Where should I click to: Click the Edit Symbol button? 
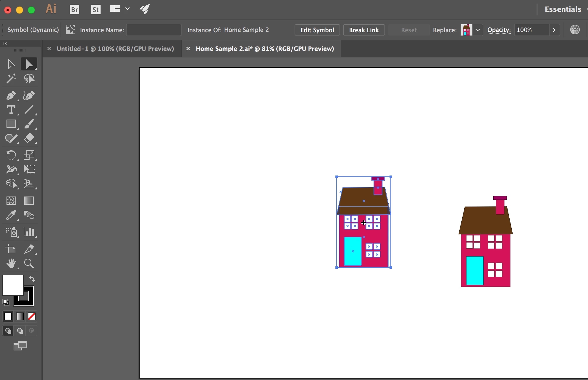[x=317, y=30]
